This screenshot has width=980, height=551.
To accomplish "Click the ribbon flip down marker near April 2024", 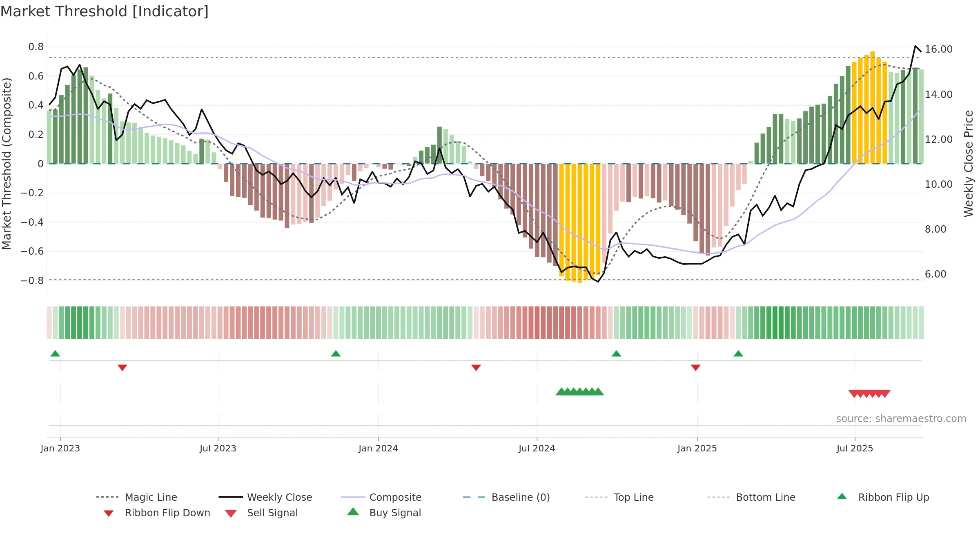I will [x=476, y=368].
